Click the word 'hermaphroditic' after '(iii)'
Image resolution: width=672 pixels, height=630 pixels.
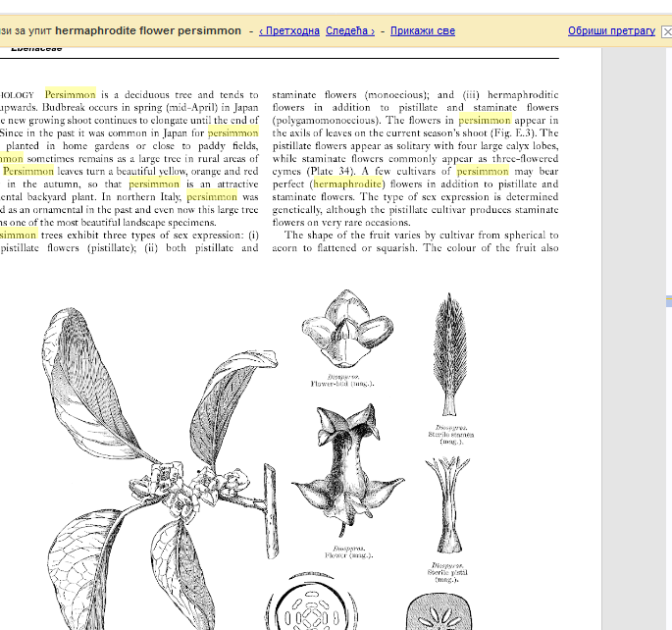point(523,94)
